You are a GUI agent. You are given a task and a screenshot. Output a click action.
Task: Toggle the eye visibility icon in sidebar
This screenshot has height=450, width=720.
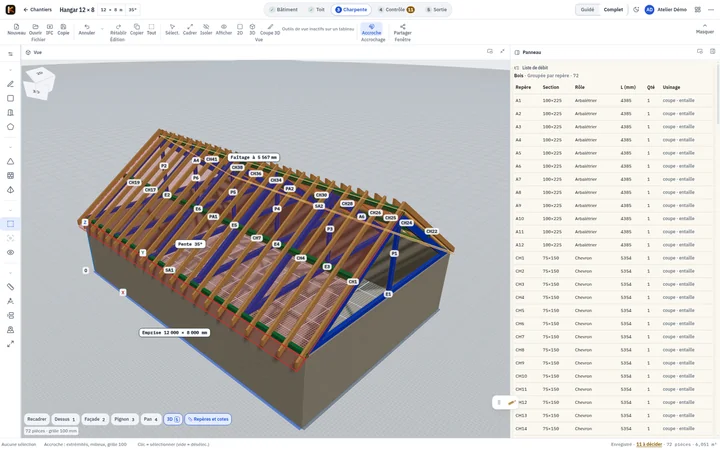coord(11,253)
